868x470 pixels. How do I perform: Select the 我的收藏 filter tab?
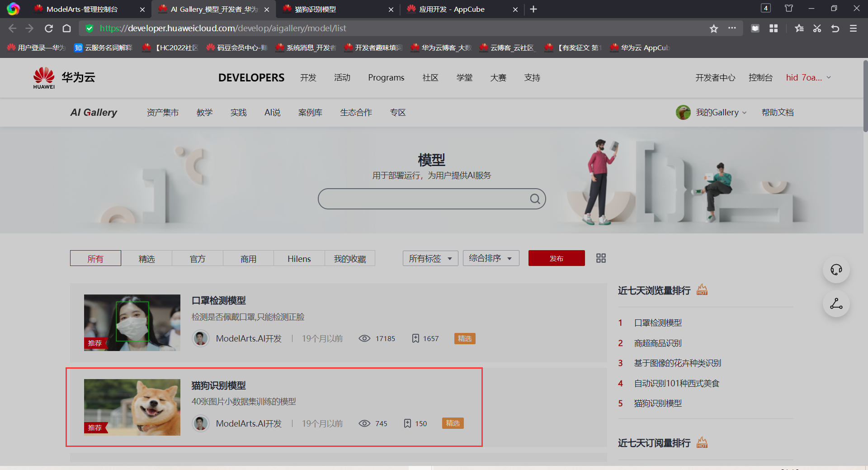(x=350, y=258)
